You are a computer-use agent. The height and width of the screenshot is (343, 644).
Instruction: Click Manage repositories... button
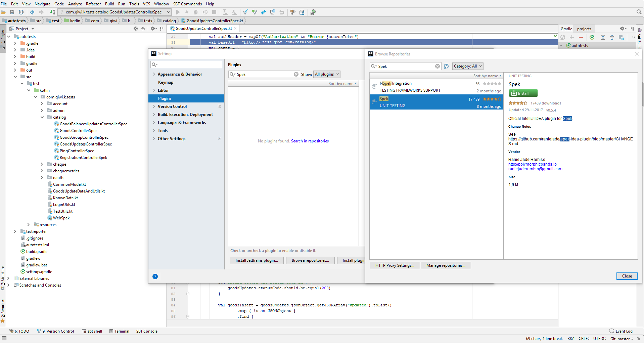click(446, 265)
